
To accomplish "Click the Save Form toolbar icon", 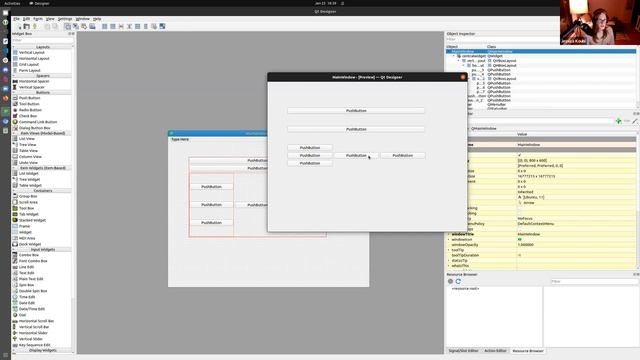I will (x=35, y=27).
